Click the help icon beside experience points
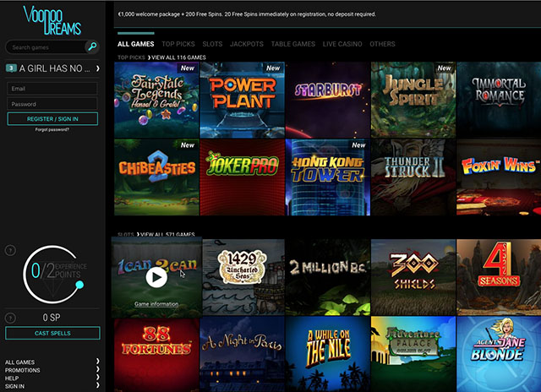Image resolution: width=541 pixels, height=392 pixels. point(10,250)
